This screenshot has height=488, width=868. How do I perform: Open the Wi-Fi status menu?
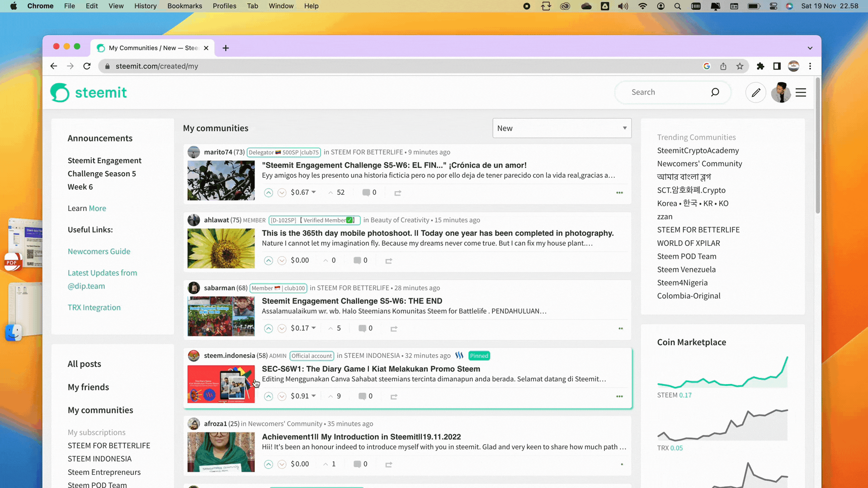click(642, 6)
